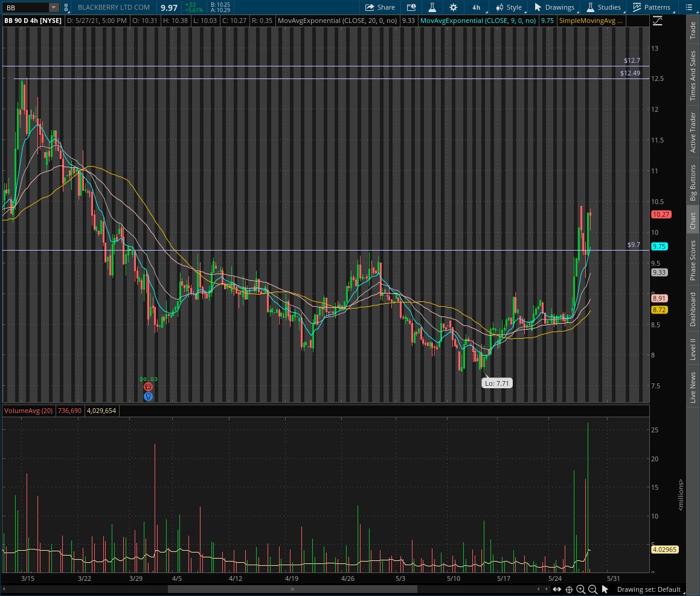Viewport: 700px width, 596px height.
Task: Switch to Big Buttons side tab
Action: pyautogui.click(x=692, y=182)
